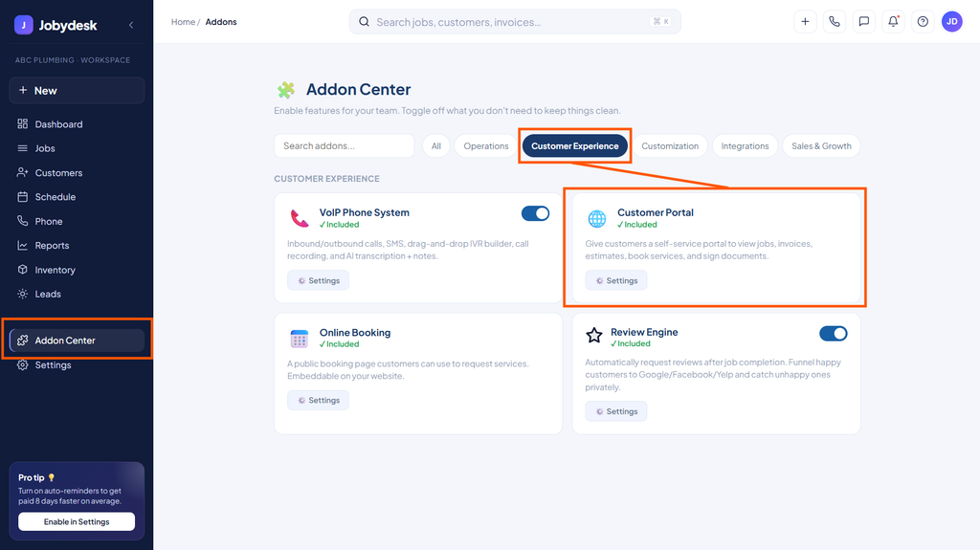Open the chat message icon
The width and height of the screenshot is (980, 550).
pos(864,22)
